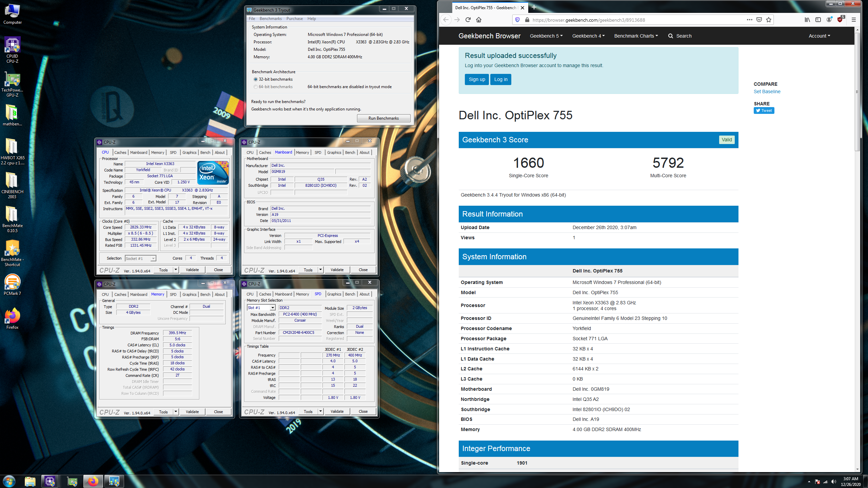Viewport: 868px width, 488px height.
Task: Open Graphics tab in Mainboard CPU-Z window
Action: click(334, 152)
